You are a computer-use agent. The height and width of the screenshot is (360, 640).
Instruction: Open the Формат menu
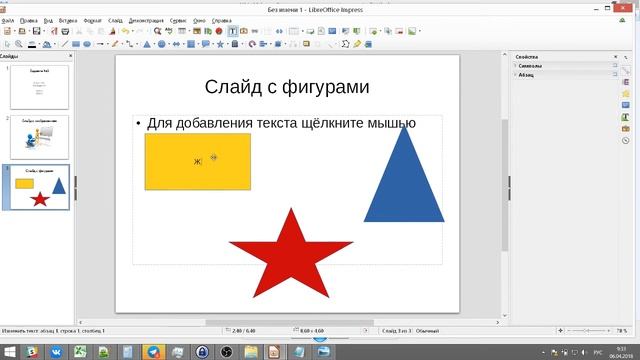(93, 20)
